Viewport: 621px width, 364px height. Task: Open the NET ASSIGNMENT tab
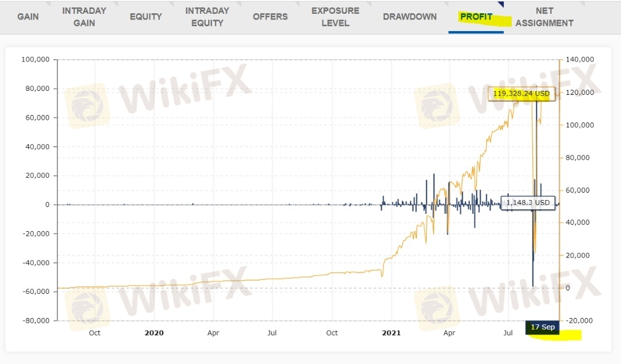(x=544, y=17)
